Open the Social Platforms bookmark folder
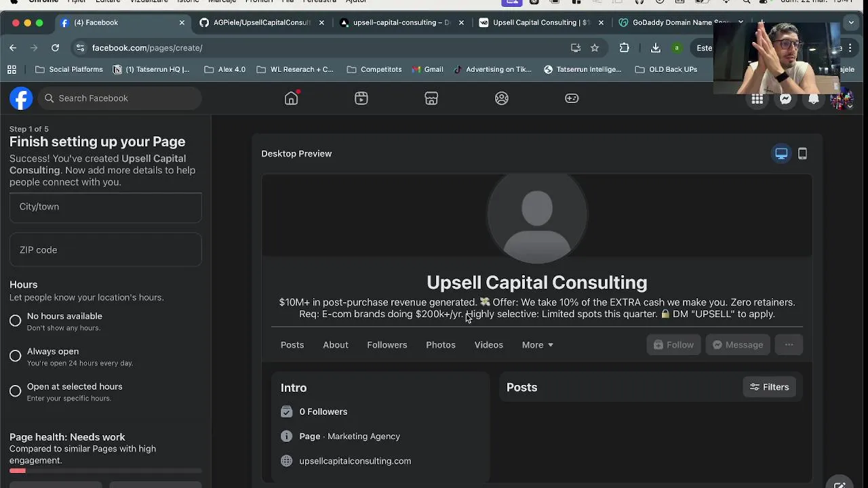This screenshot has width=868, height=488. [x=68, y=69]
